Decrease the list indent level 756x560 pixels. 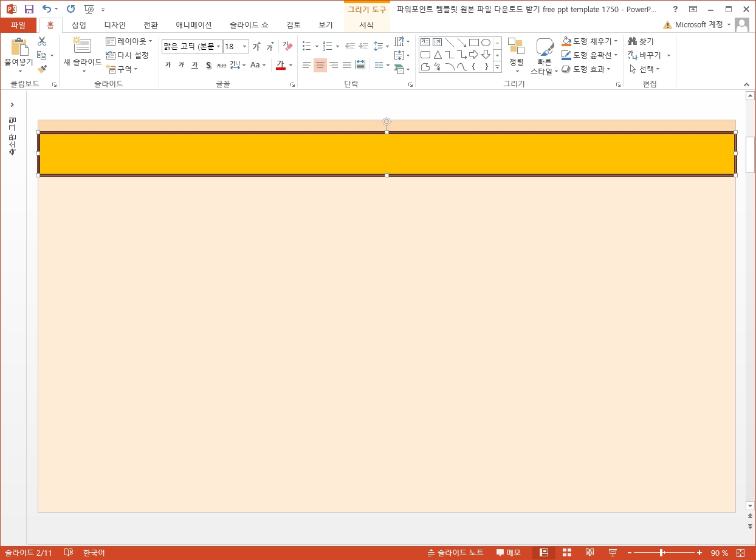coord(350,46)
